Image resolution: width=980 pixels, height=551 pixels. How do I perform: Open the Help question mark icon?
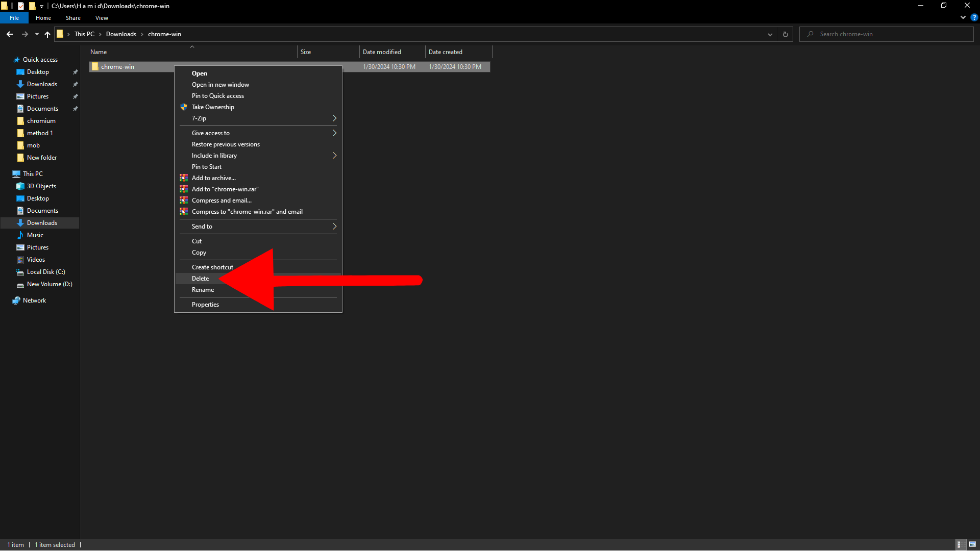pyautogui.click(x=974, y=17)
